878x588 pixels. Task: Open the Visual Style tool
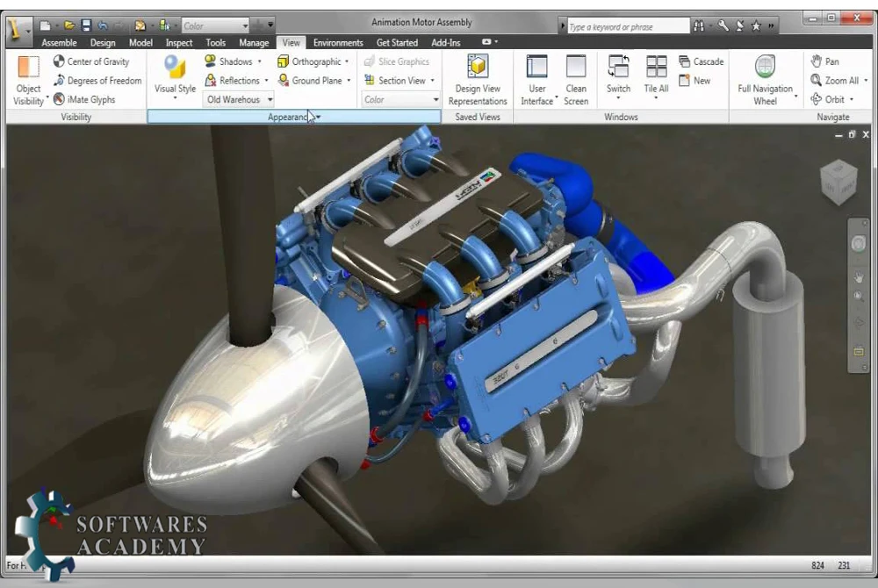tap(175, 77)
